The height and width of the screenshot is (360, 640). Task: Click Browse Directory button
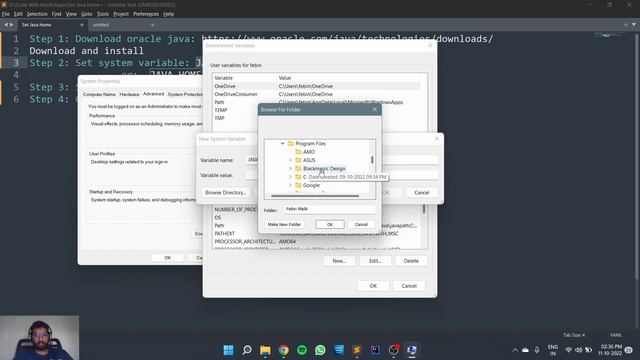tap(225, 193)
